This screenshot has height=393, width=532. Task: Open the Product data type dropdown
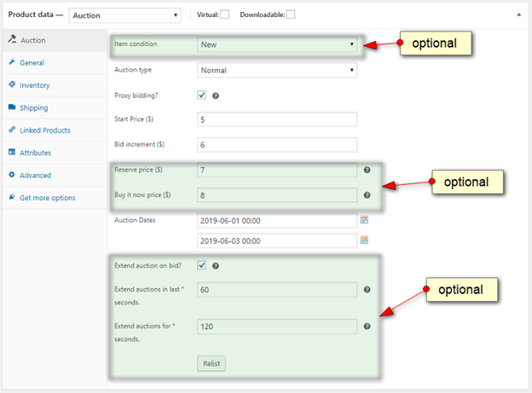point(125,14)
